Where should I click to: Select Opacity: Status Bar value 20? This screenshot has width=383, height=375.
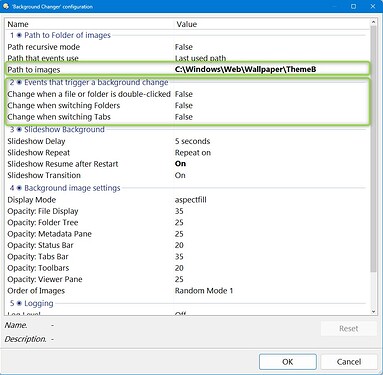[179, 245]
